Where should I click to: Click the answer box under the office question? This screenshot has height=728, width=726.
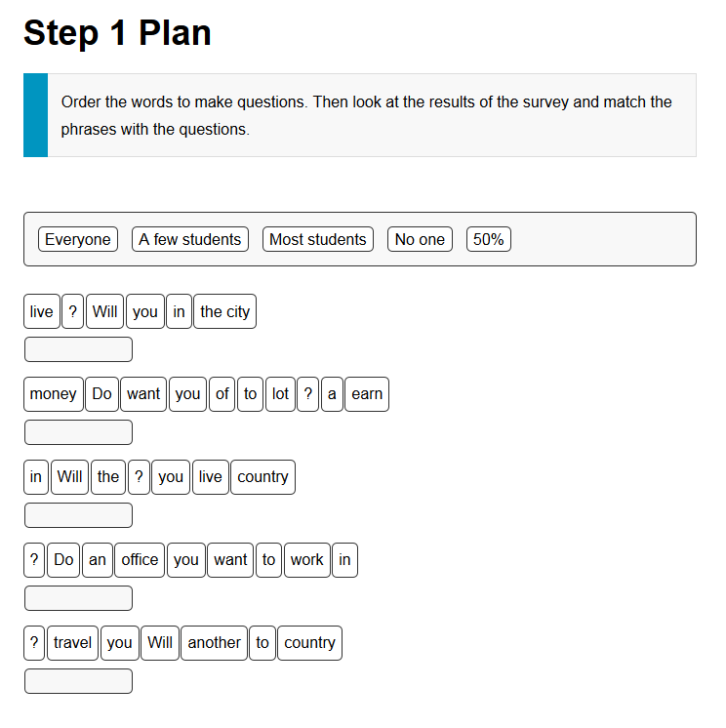click(x=78, y=598)
